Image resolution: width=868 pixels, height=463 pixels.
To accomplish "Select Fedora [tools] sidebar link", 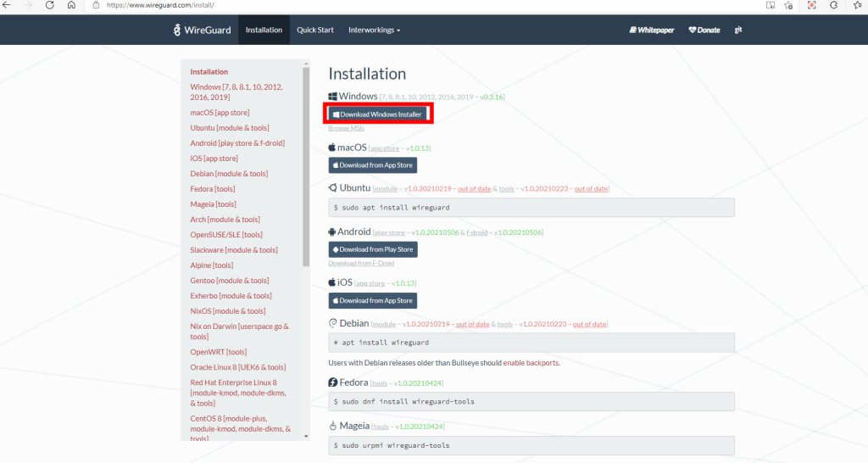I will point(213,189).
